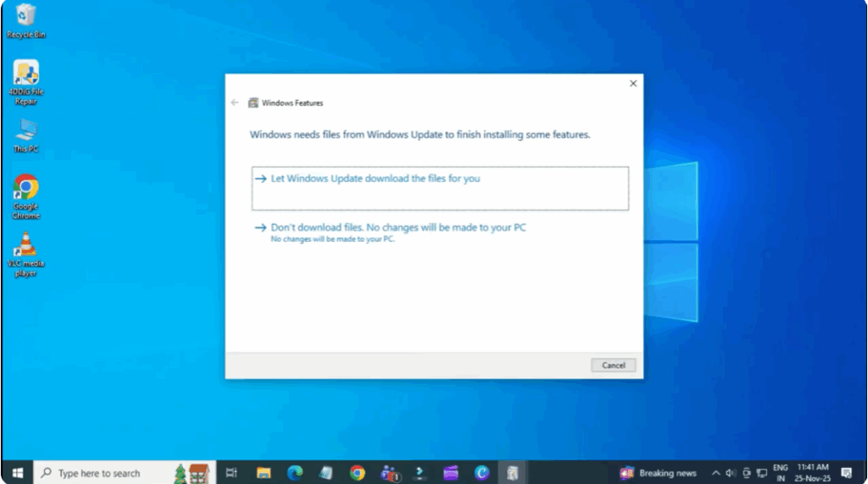The width and height of the screenshot is (868, 484).
Task: Open the purple clapperboard app on taskbar
Action: click(x=451, y=473)
